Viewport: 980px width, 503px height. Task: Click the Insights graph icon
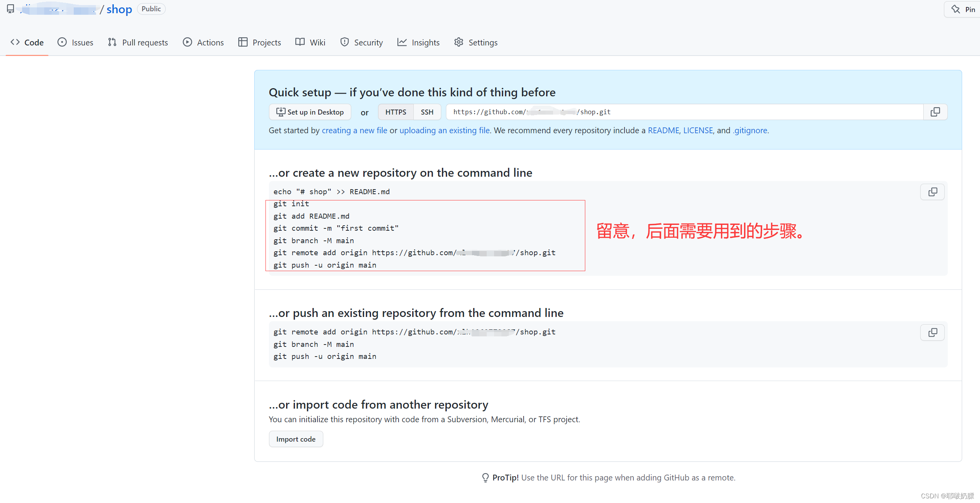pyautogui.click(x=402, y=42)
